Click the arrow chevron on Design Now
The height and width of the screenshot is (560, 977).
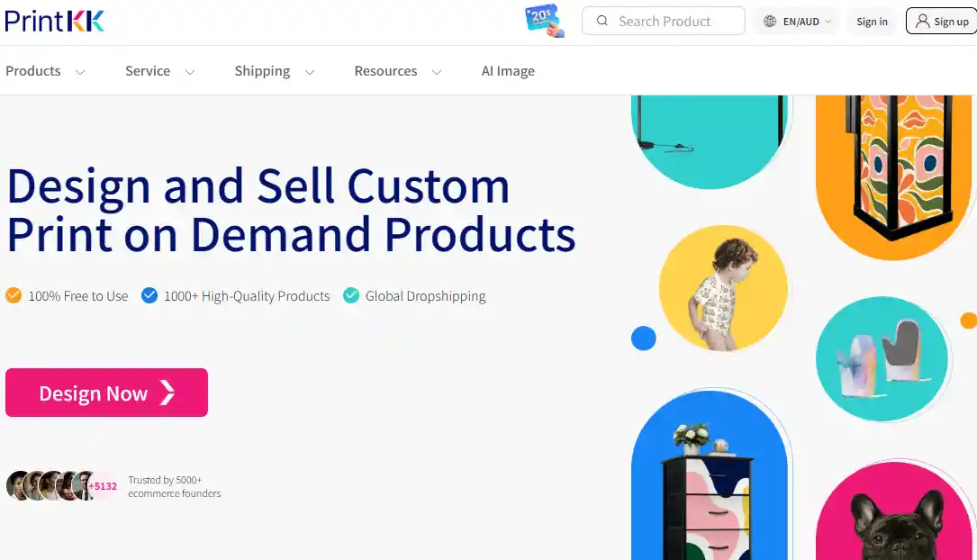point(167,393)
